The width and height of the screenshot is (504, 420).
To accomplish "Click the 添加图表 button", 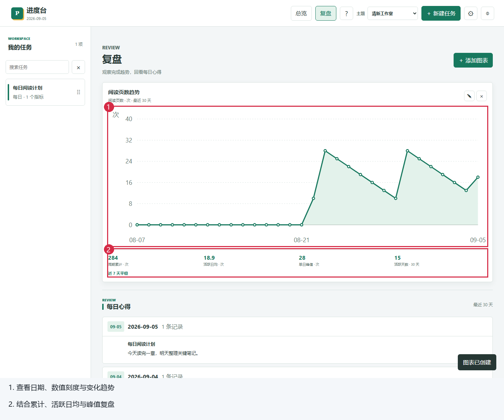I will [473, 60].
